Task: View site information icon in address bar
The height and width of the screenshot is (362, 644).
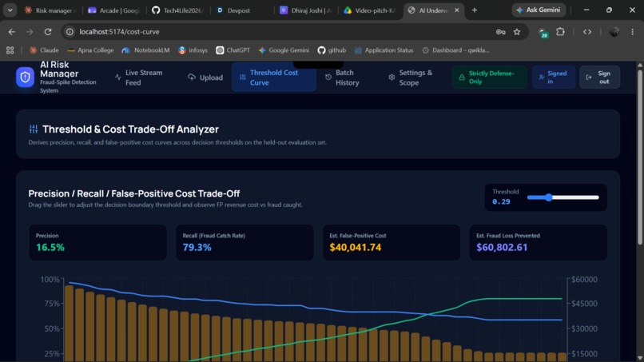Action: pyautogui.click(x=70, y=32)
